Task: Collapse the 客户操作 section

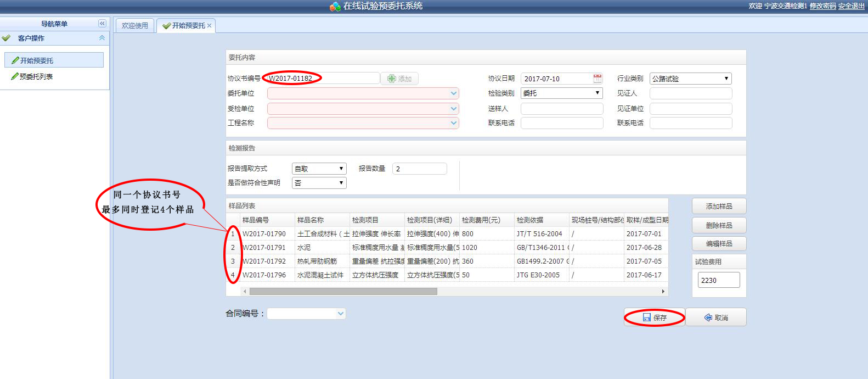Action: tap(102, 38)
